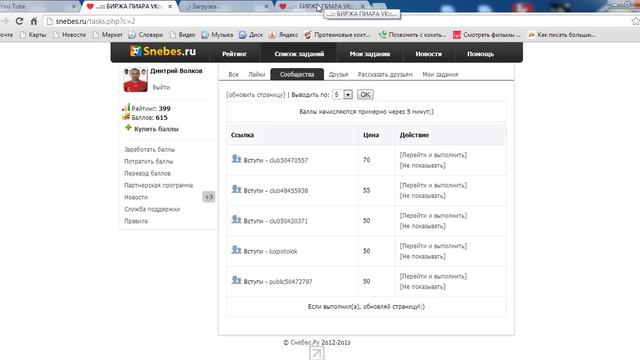640x360 pixels.
Task: Click the Вступи - kopotolok link
Action: [x=270, y=251]
